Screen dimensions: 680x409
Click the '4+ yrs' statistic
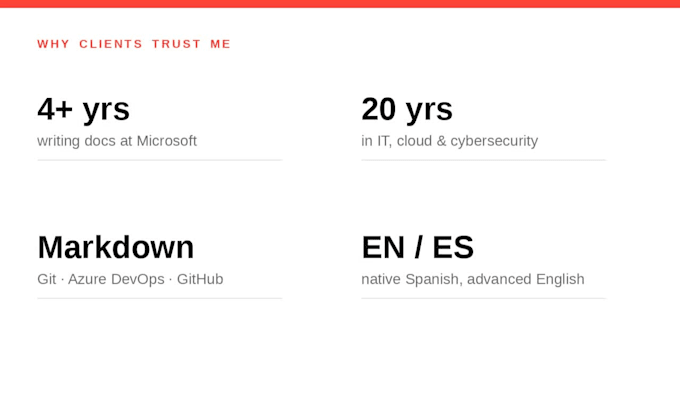pos(84,110)
